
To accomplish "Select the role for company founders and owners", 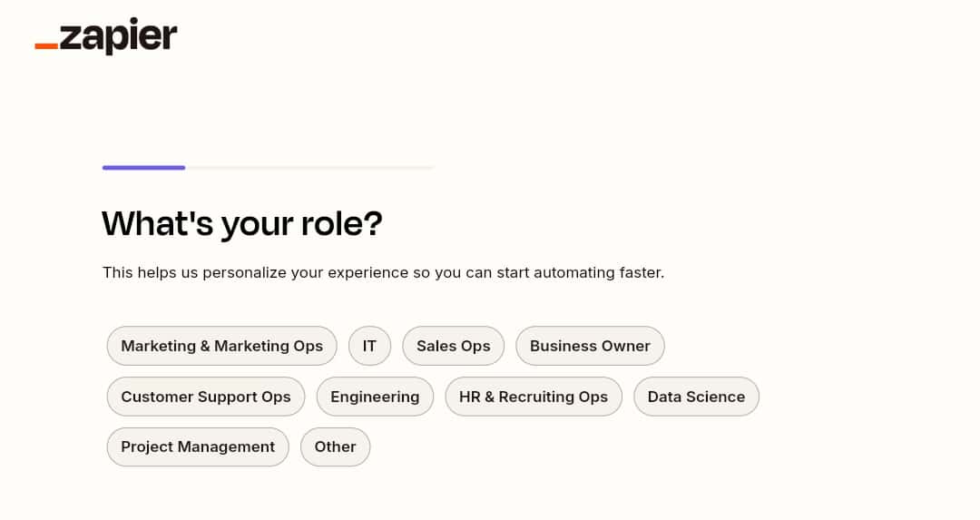I will pos(590,346).
